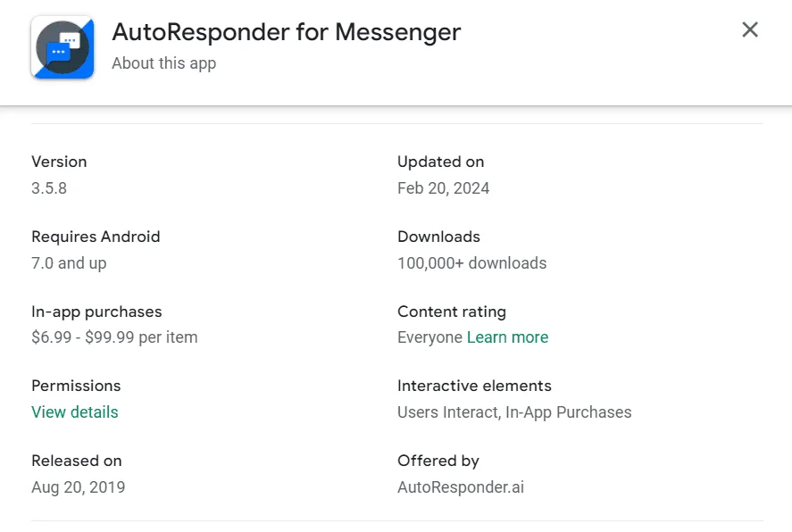This screenshot has width=792, height=532.
Task: Open the Learn more content rating link
Action: (507, 337)
